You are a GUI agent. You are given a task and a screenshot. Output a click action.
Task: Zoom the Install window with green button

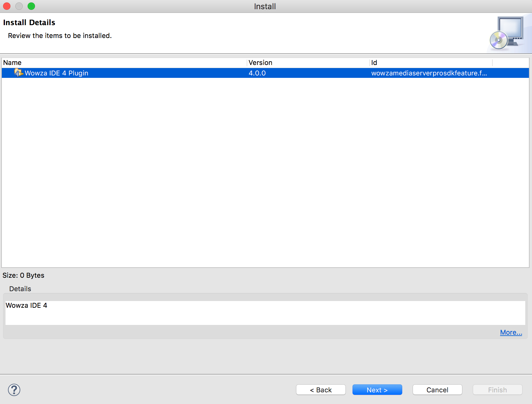pos(31,6)
